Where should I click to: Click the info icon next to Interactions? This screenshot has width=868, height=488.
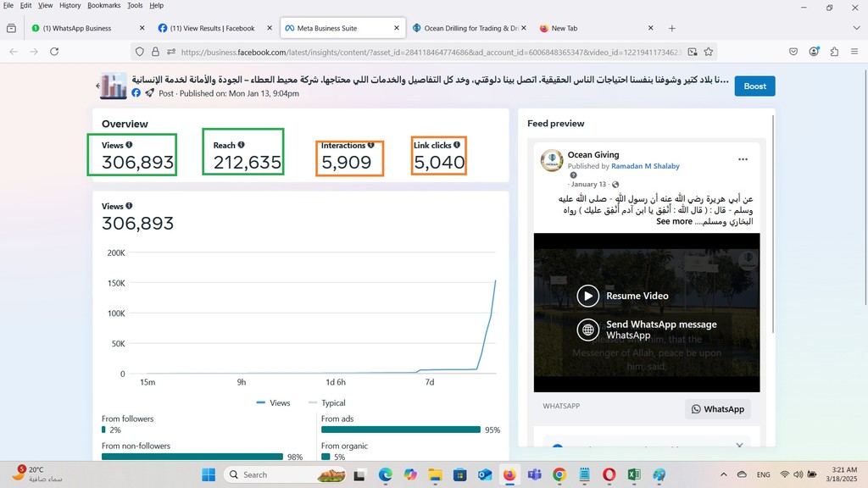[x=371, y=145]
